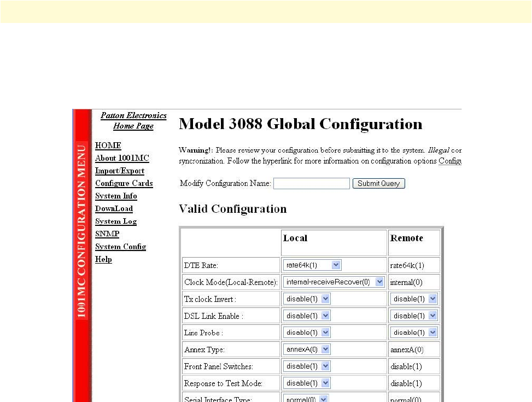Viewport: 532px width, 402px height.
Task: Open the Help link
Action: tap(103, 259)
